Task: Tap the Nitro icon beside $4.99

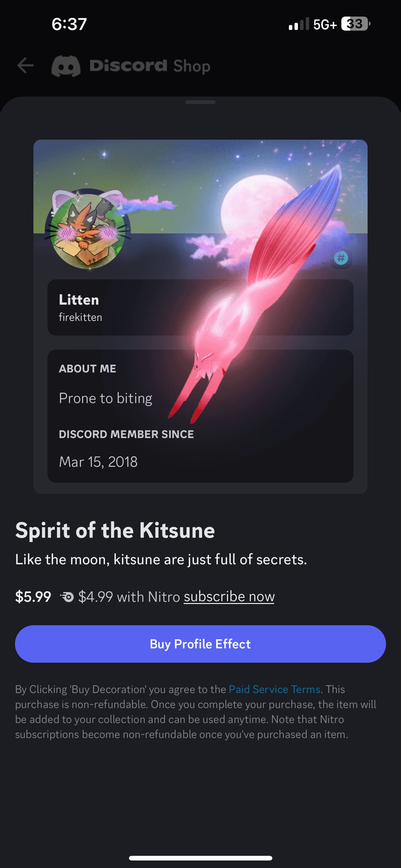Action: coord(67,597)
